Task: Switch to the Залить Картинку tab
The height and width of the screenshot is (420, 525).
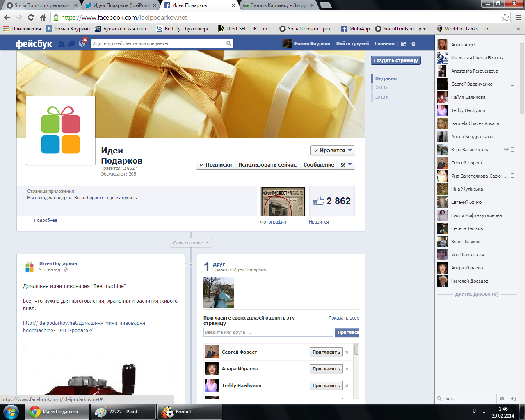Action: [278, 5]
